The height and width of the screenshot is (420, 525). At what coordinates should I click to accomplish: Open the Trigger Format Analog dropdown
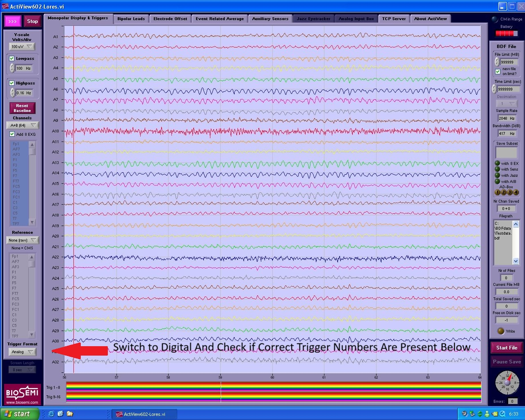22,352
